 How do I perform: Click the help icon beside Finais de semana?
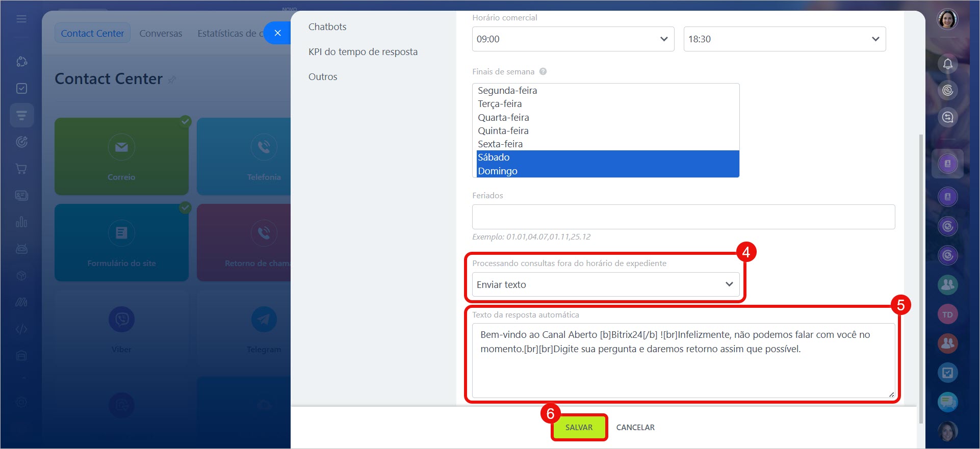(x=543, y=72)
